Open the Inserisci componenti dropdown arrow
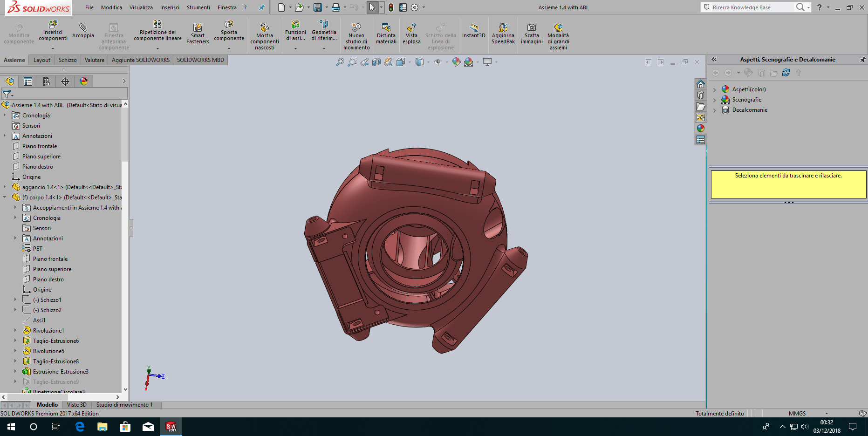This screenshot has width=868, height=436. 53,48
